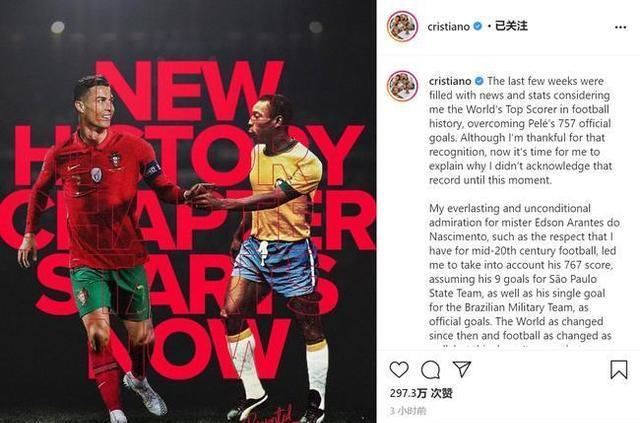Open comments with the speech bubble icon
The image size is (640, 423).
coord(430,370)
